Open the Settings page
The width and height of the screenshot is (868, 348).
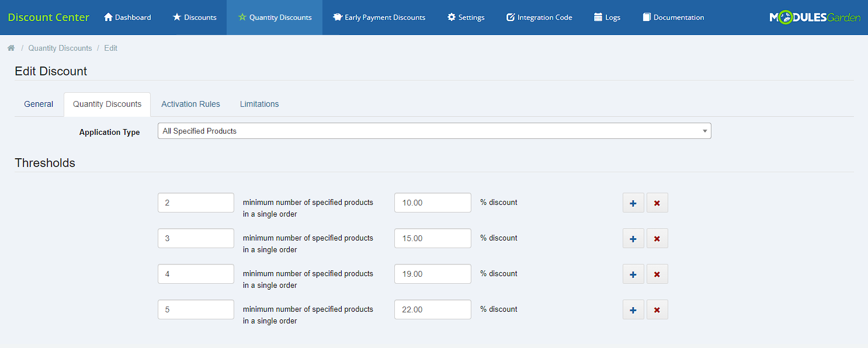[x=466, y=18]
